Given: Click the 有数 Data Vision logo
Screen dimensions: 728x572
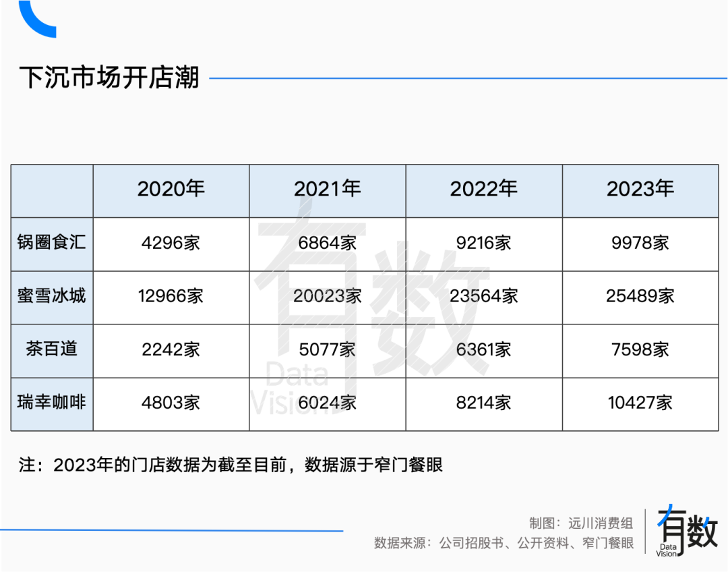Looking at the screenshot, I should pos(687,531).
